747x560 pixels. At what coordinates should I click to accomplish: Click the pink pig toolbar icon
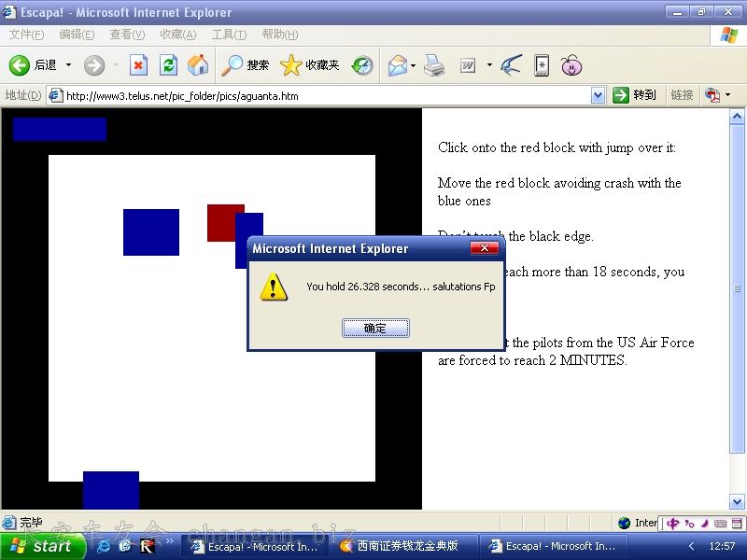(x=571, y=65)
